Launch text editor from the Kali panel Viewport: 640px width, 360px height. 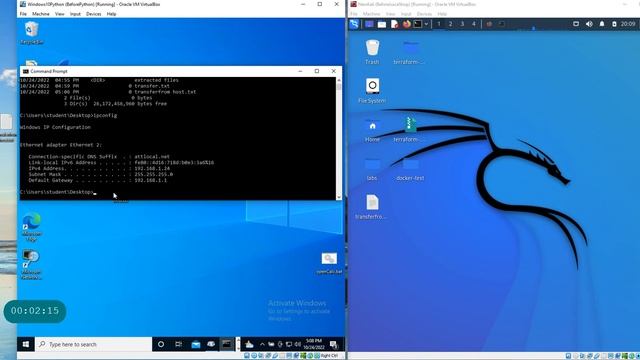[x=394, y=24]
